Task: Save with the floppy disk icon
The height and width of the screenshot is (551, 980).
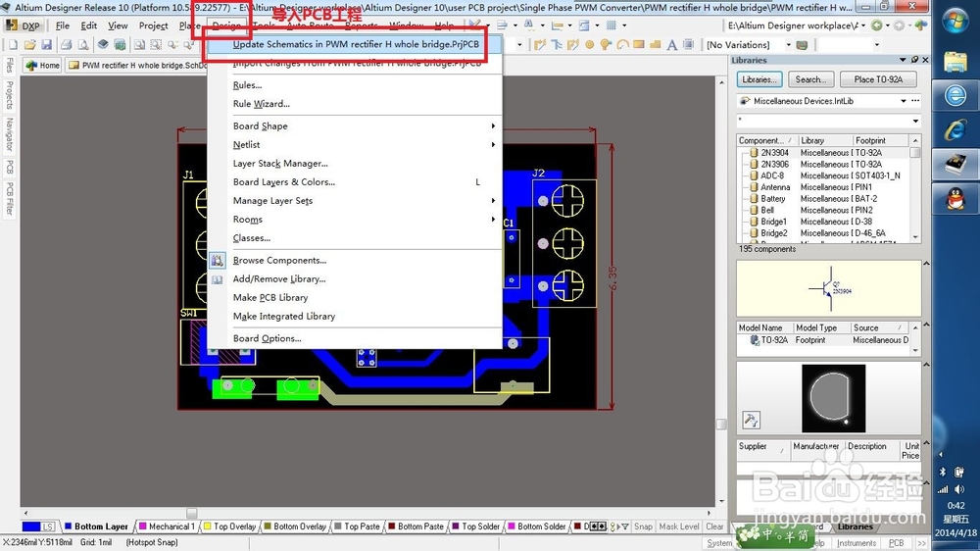Action: coord(46,45)
